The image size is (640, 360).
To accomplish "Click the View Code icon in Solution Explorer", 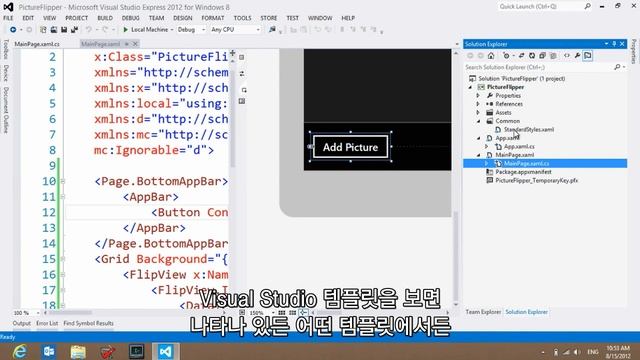I will (567, 56).
